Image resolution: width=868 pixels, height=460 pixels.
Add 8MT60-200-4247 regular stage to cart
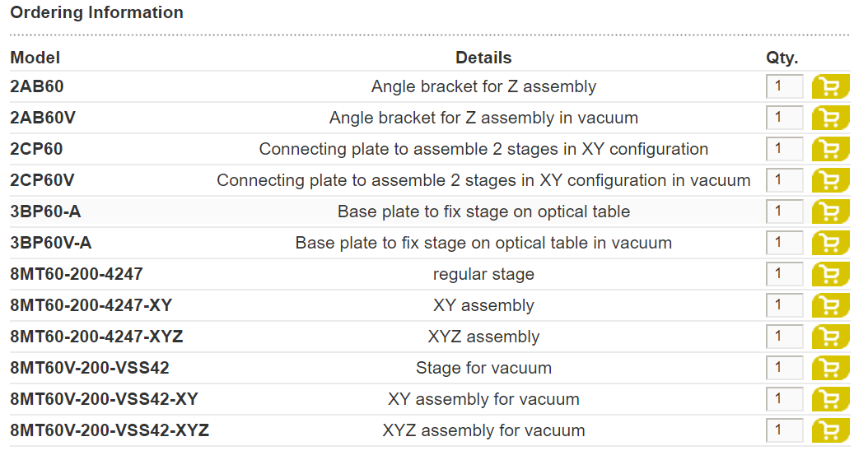830,274
